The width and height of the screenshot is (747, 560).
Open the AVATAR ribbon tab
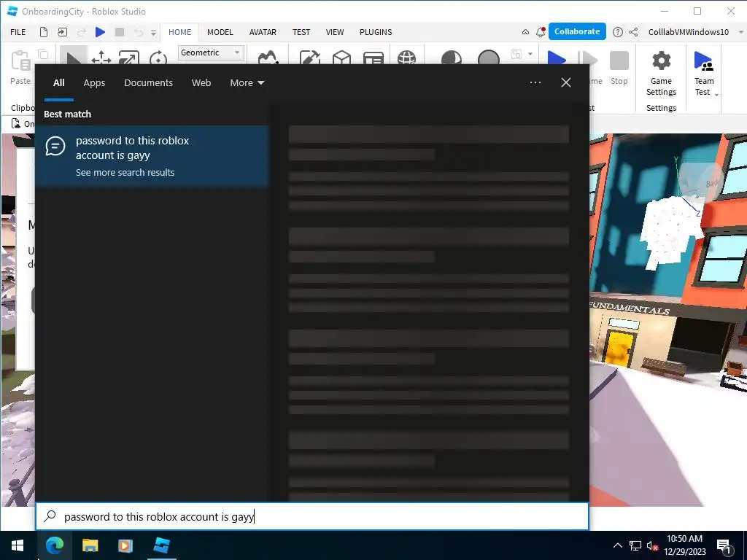263,32
